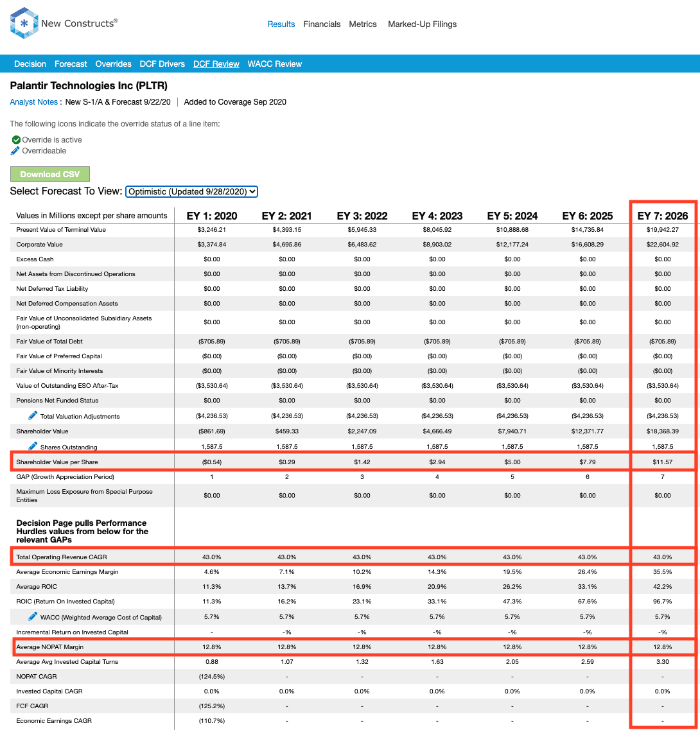Click the EY 7: 2026 column header
This screenshot has height=730, width=700.
(x=663, y=216)
